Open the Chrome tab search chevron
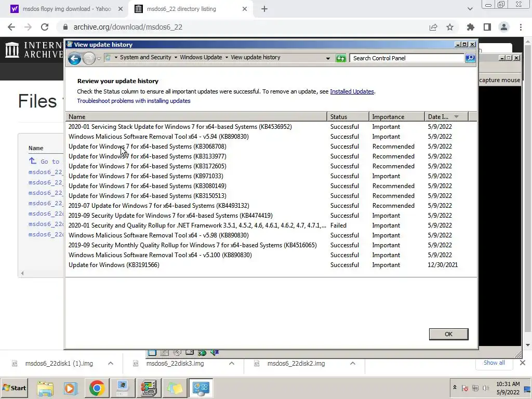The height and width of the screenshot is (399, 532). coord(470,9)
